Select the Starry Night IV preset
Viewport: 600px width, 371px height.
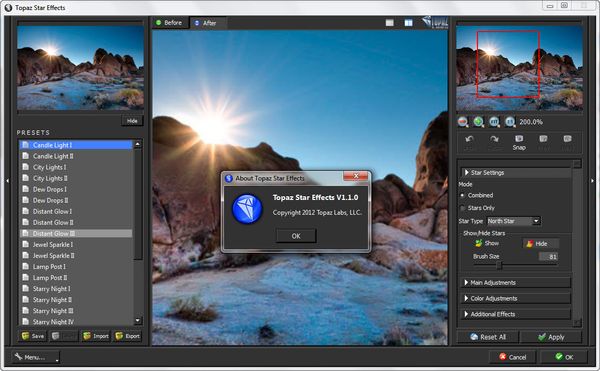[x=76, y=322]
